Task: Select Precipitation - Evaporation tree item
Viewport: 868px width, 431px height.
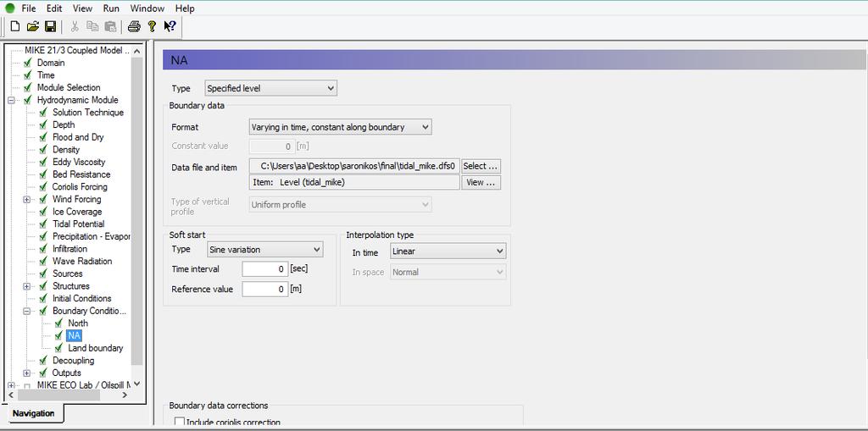Action: (91, 236)
